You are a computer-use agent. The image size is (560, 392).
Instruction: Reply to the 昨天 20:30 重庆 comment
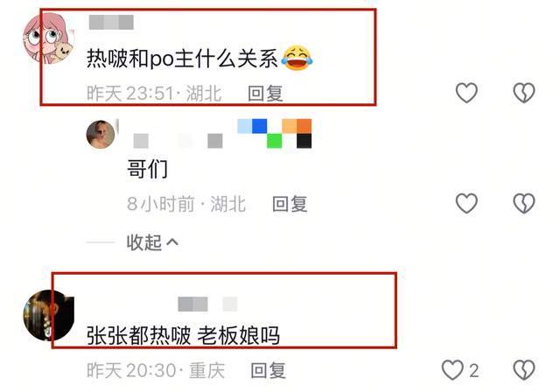point(269,370)
